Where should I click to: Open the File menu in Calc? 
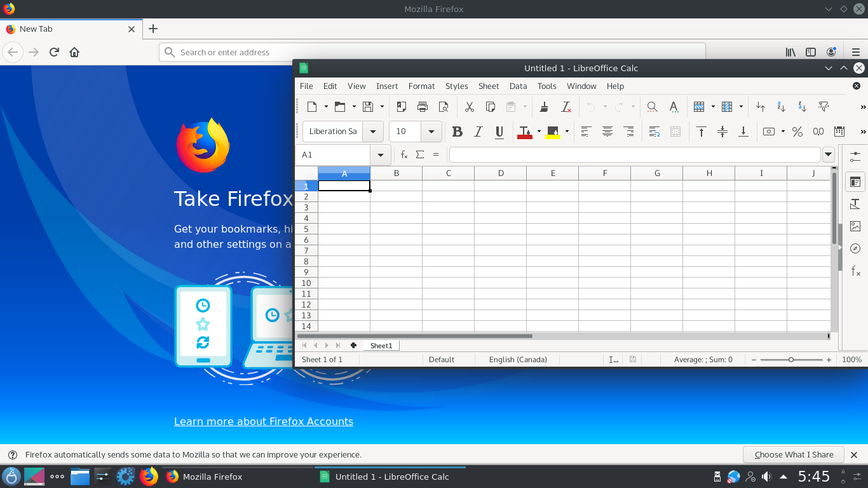(x=306, y=86)
